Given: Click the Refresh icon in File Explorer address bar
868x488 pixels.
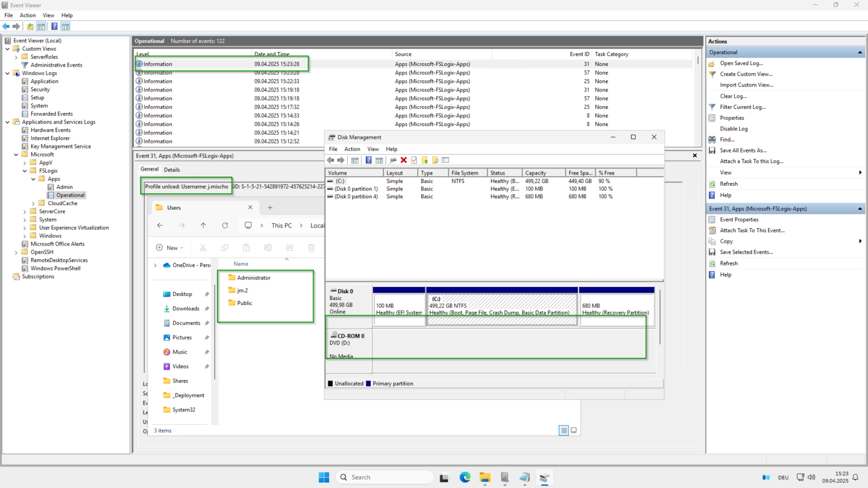Looking at the screenshot, I should pyautogui.click(x=225, y=225).
